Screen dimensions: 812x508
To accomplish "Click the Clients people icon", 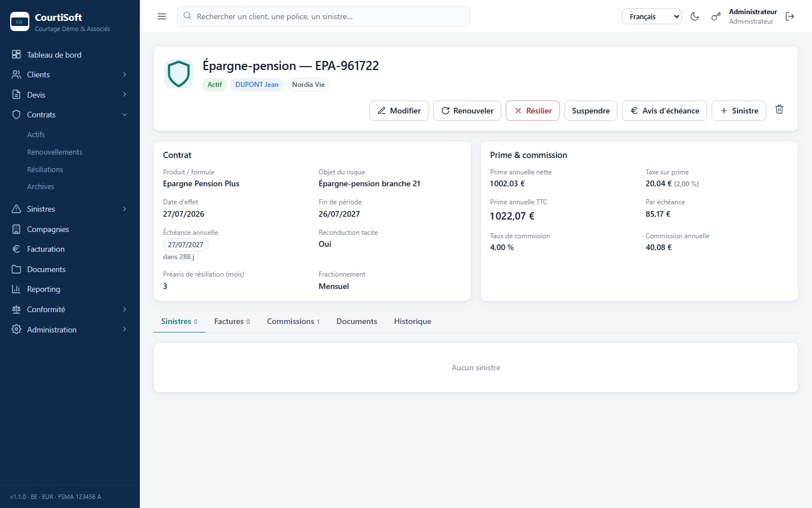I will [16, 75].
